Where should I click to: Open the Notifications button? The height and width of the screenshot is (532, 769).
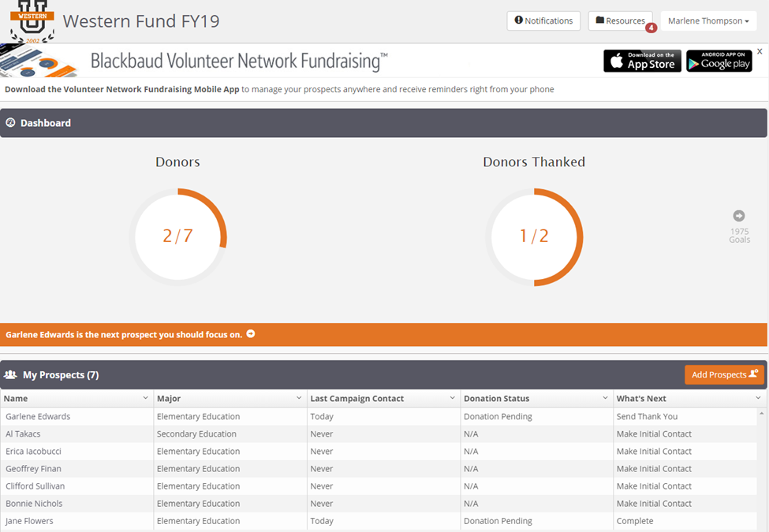543,20
